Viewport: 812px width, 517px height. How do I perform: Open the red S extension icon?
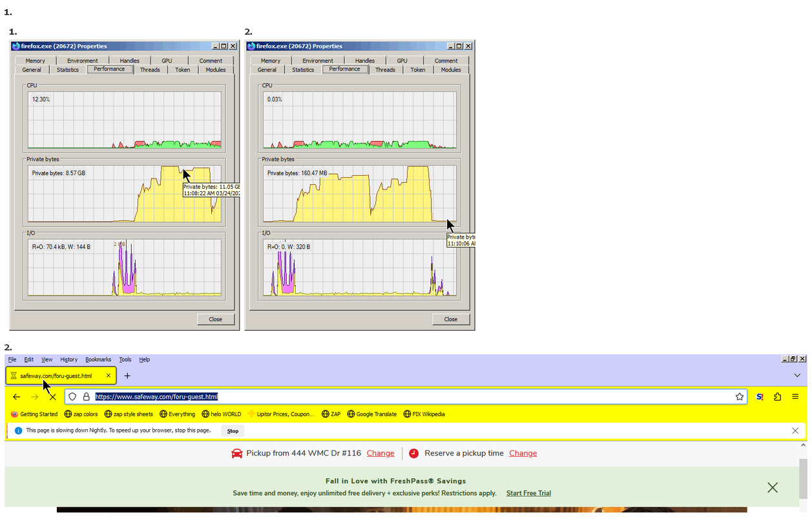pyautogui.click(x=760, y=397)
